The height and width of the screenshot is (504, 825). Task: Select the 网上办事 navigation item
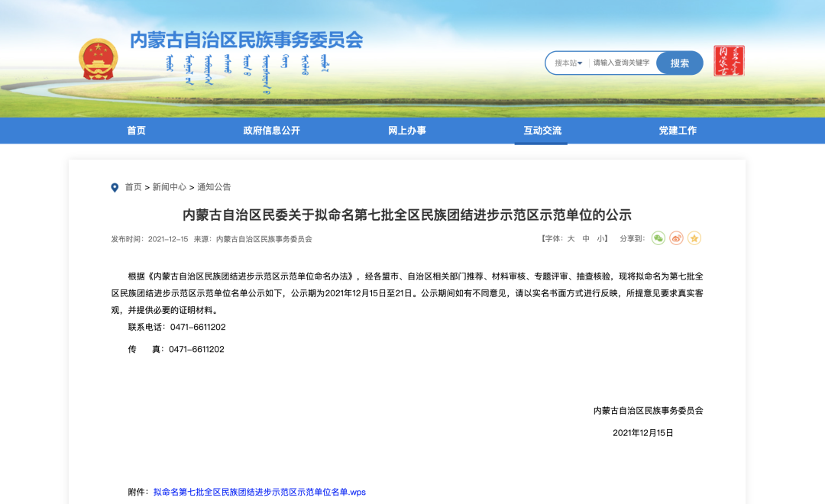click(x=406, y=131)
